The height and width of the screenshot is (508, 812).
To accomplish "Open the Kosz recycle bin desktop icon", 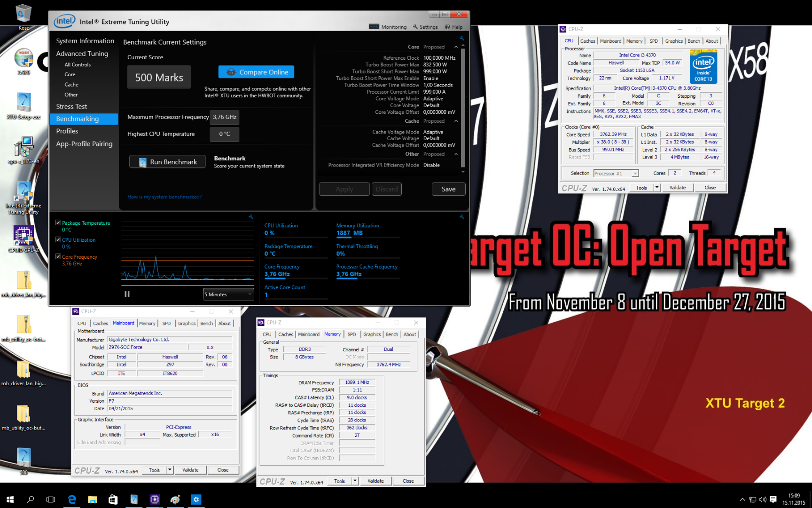I will 23,17.
